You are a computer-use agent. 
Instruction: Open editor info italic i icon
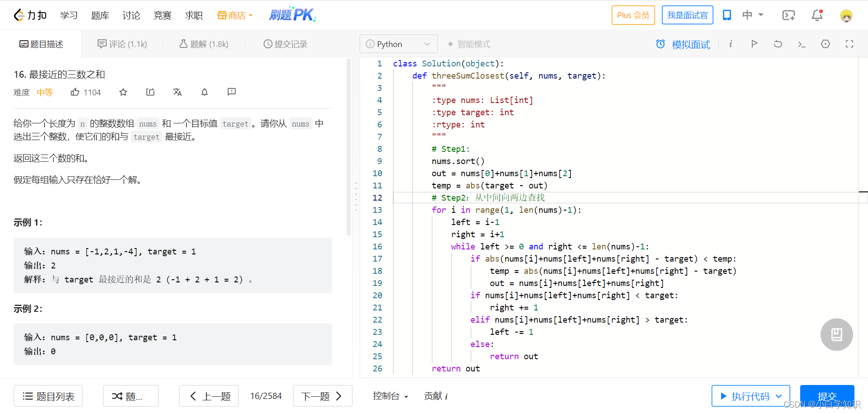731,44
